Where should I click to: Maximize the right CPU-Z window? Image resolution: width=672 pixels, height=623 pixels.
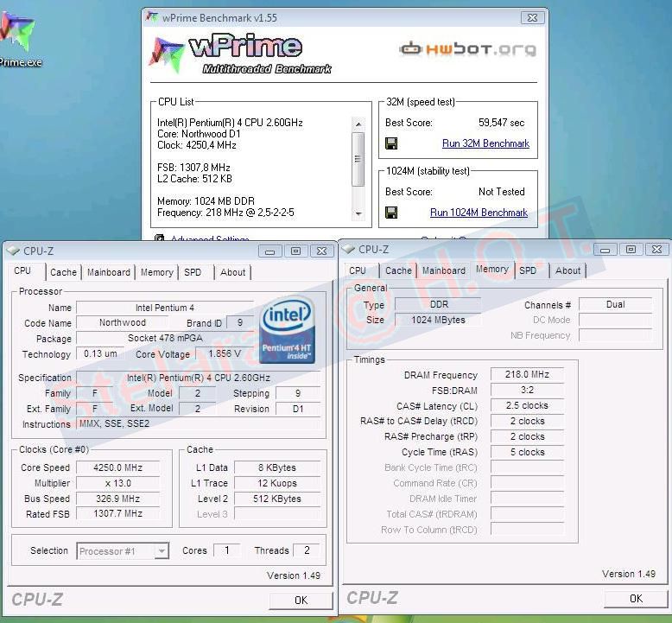tap(631, 249)
